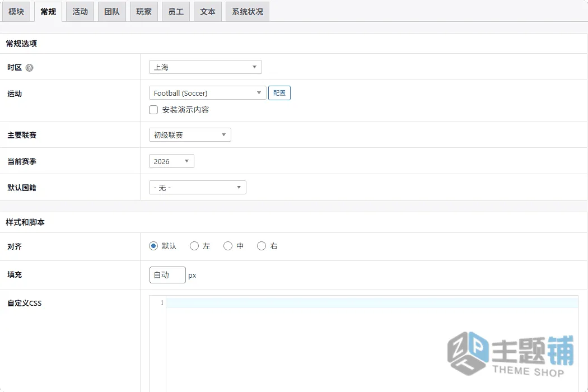Image resolution: width=588 pixels, height=392 pixels.
Task: Open the 玩家 tab
Action: (144, 12)
